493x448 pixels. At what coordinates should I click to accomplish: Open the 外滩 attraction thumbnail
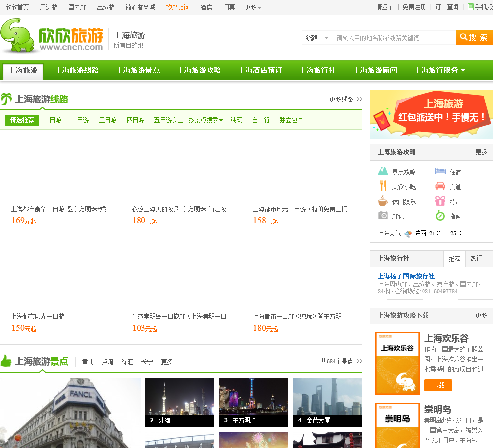point(180,402)
